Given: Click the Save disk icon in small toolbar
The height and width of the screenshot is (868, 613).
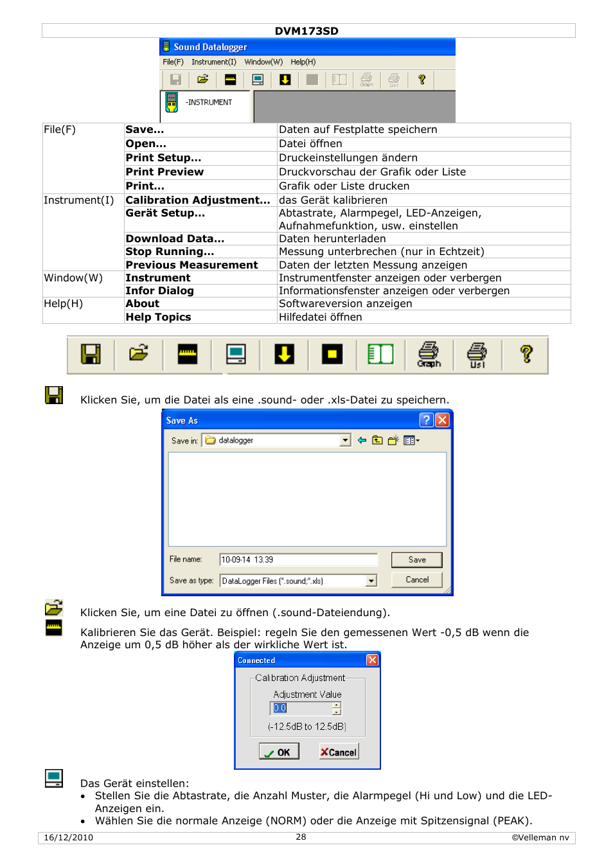Looking at the screenshot, I should point(175,80).
